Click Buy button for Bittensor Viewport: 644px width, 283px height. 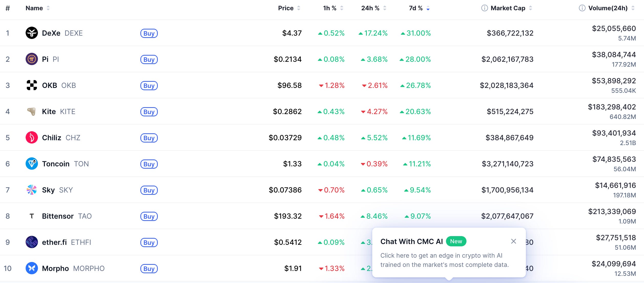(x=149, y=216)
